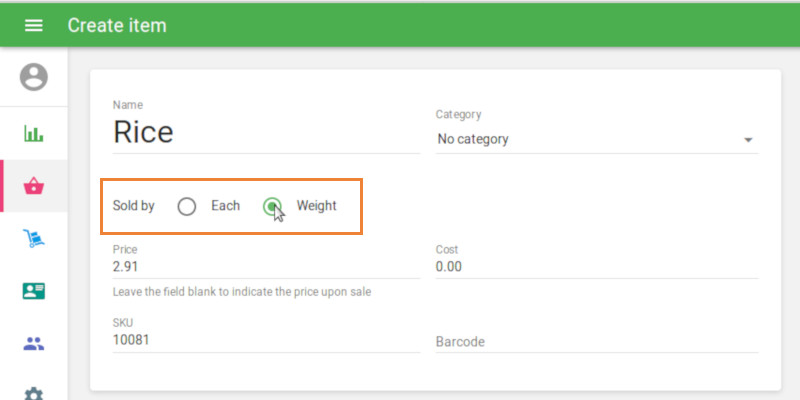The width and height of the screenshot is (800, 400).
Task: Select the Items shopping basket icon
Action: click(34, 186)
